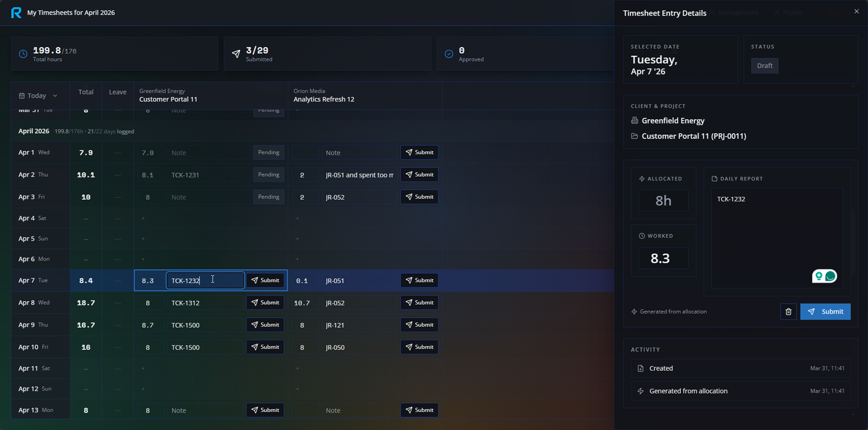Submit Apr 3 JR-052 Analytics Refresh entry
868x430 pixels.
pyautogui.click(x=419, y=197)
